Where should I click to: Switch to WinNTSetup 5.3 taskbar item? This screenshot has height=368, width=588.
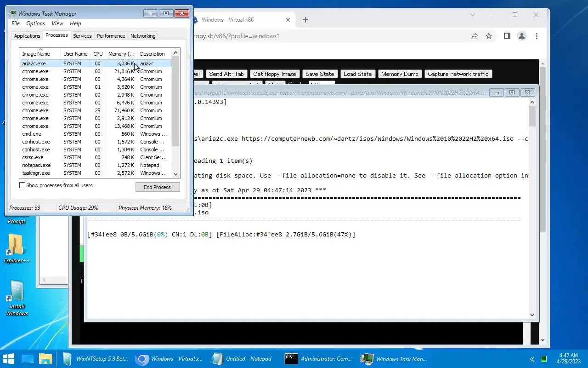95,358
